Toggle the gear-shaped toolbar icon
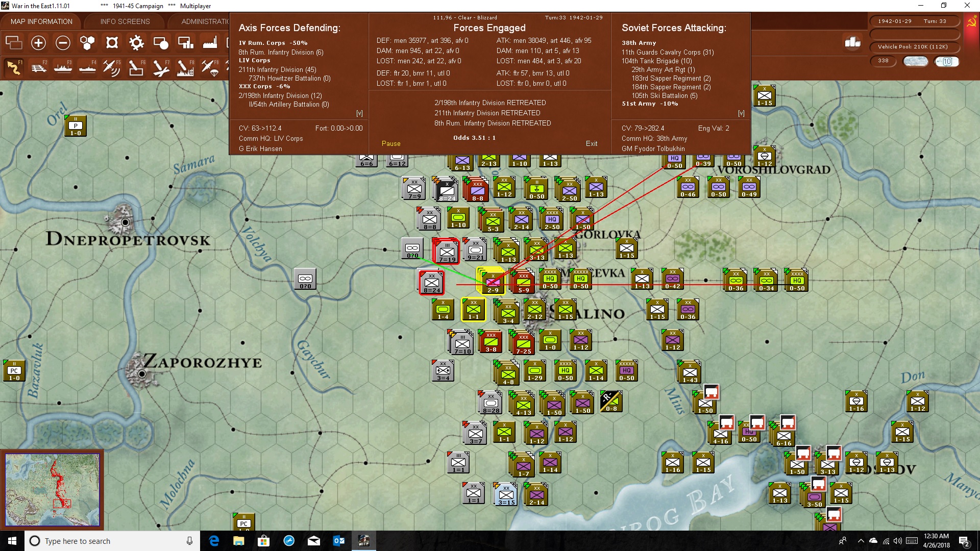The image size is (980, 551). coord(136,43)
